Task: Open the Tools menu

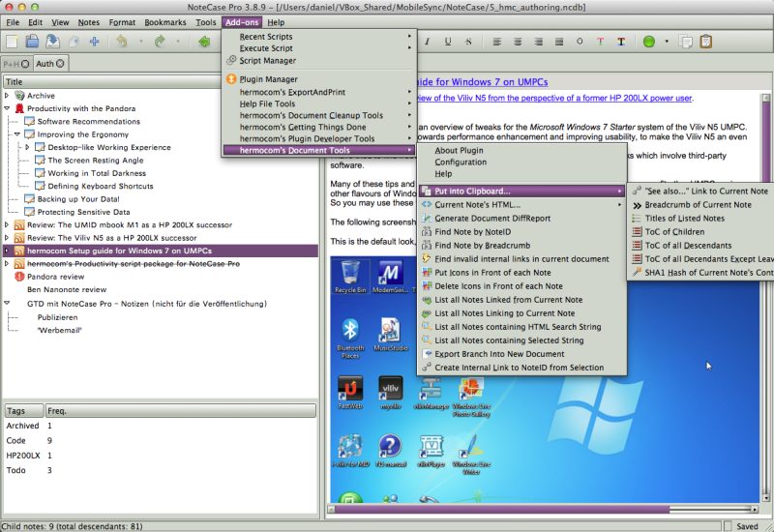Action: pyautogui.click(x=205, y=22)
